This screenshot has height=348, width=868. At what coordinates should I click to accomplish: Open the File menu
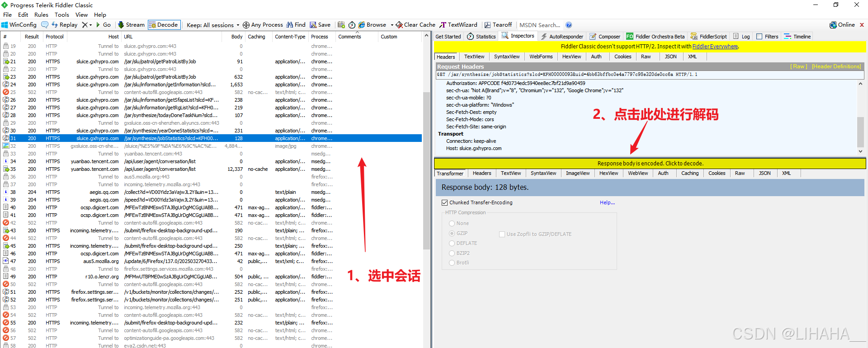7,14
